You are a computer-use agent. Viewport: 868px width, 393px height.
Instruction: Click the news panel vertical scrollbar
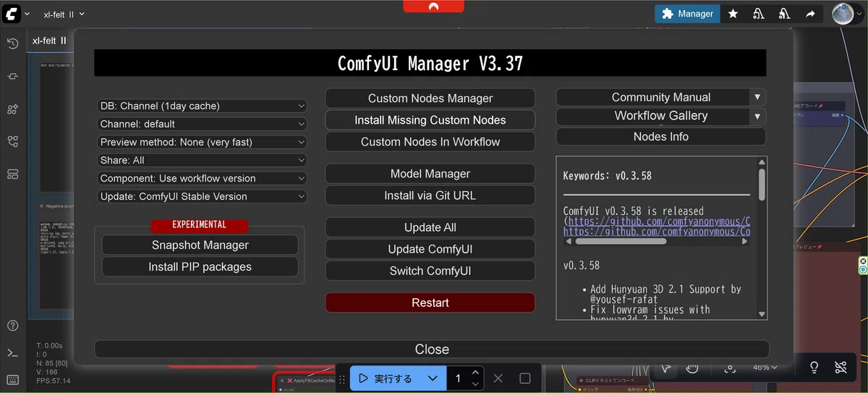pyautogui.click(x=762, y=184)
